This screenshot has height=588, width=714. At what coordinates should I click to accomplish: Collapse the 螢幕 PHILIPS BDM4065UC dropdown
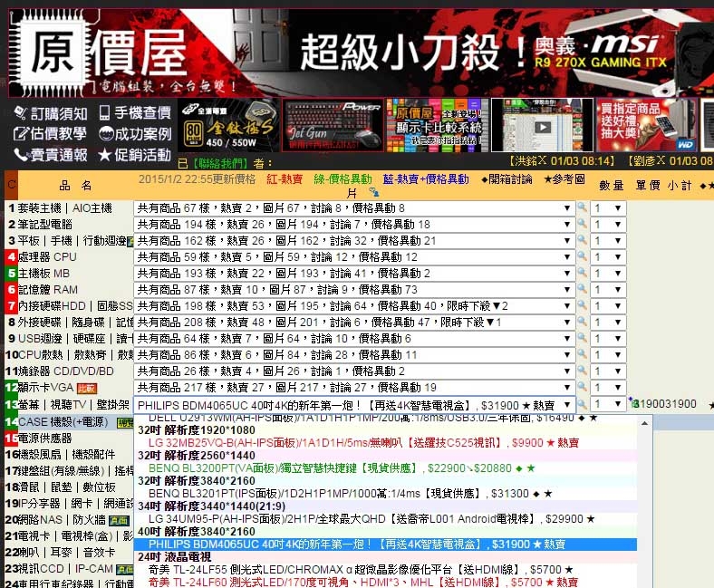tap(353, 405)
